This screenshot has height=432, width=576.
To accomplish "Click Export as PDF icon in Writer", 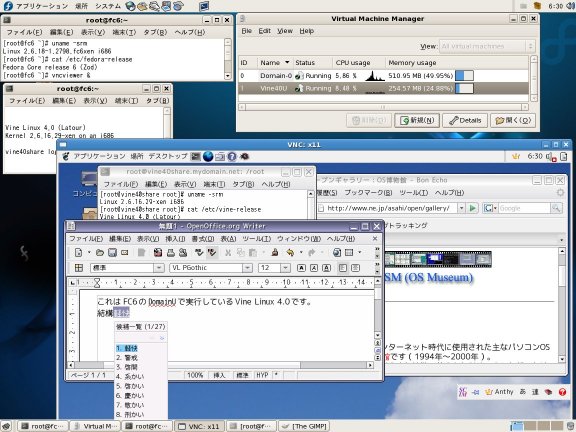I will coord(158,252).
